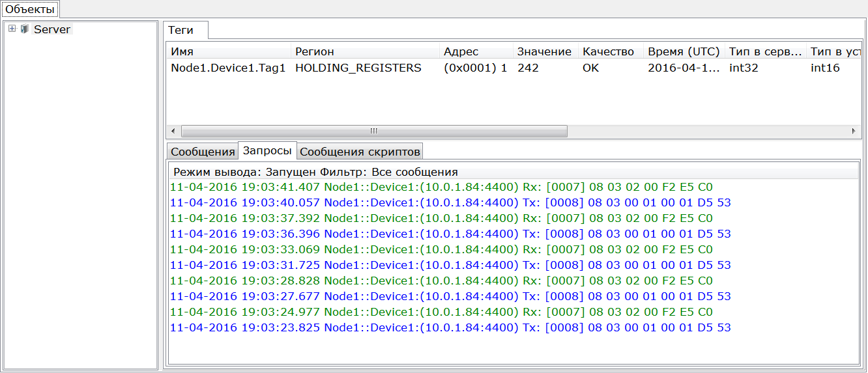Select the Tx log line at 19:03:31.725
The image size is (868, 373).
(450, 265)
